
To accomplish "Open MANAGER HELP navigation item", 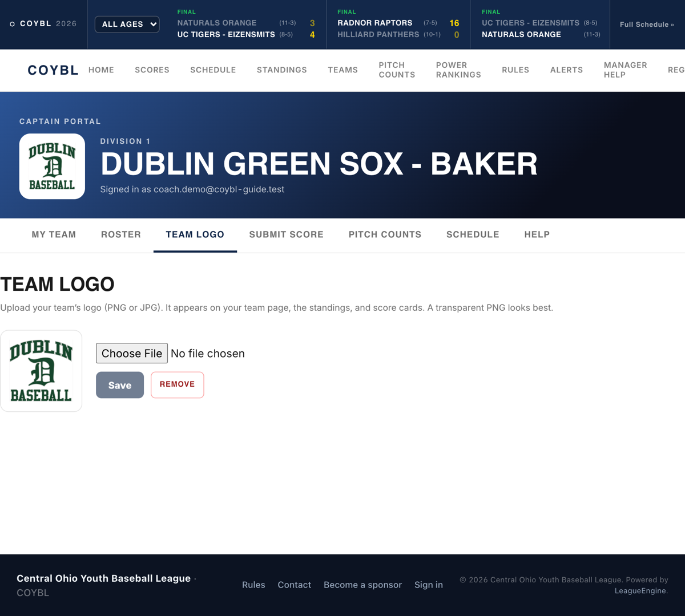I will coord(626,70).
